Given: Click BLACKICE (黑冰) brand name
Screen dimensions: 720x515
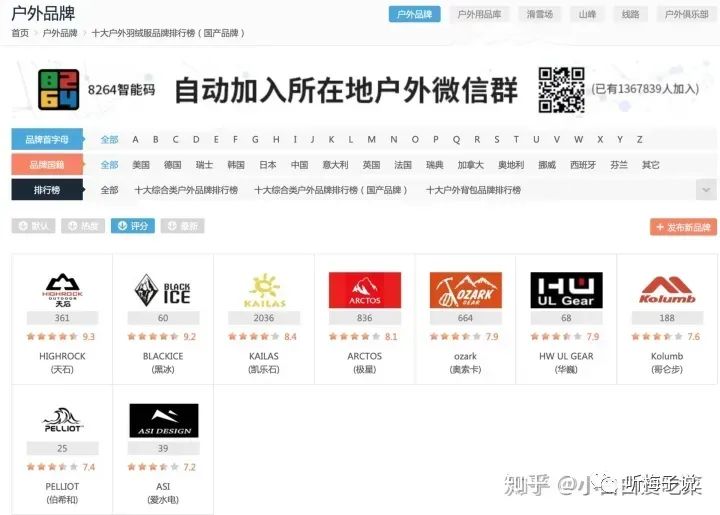Looking at the screenshot, I should [163, 362].
